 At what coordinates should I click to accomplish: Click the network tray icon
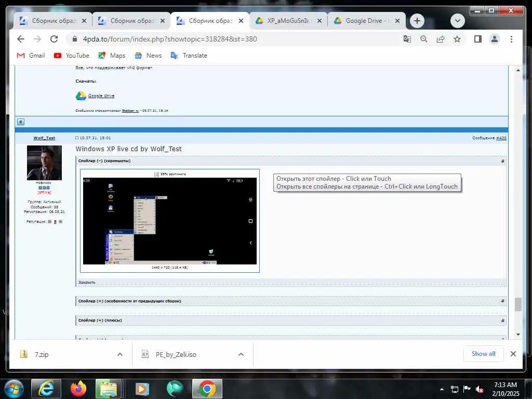[455, 389]
